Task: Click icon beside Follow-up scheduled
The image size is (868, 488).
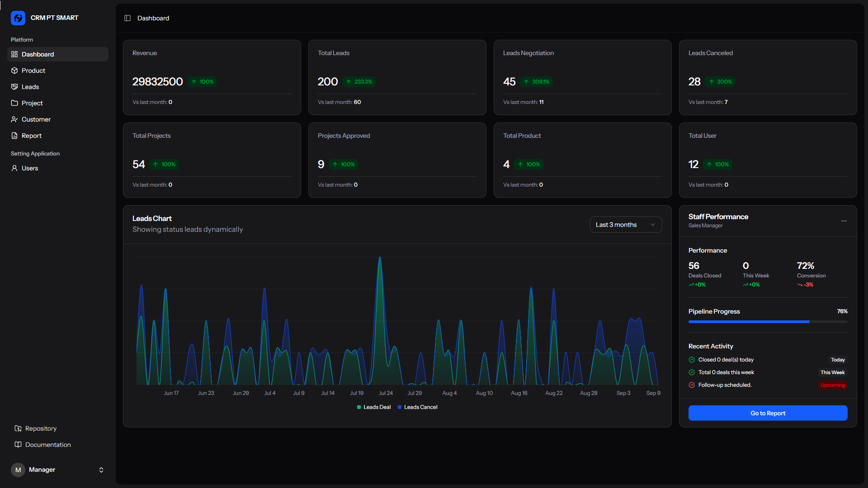Action: click(692, 385)
